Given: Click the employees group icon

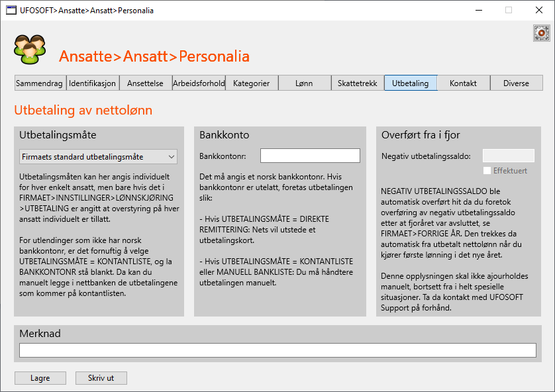Looking at the screenshot, I should (x=30, y=50).
